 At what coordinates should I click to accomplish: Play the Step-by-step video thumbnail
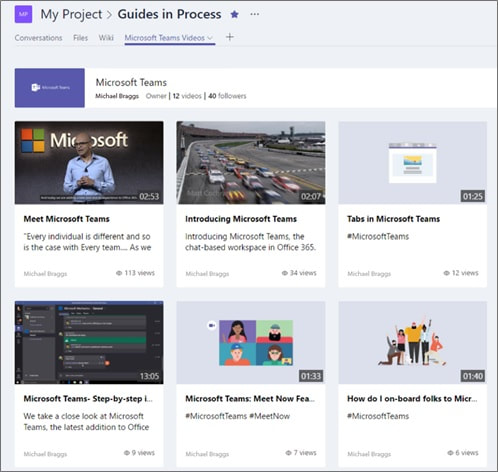click(x=89, y=343)
